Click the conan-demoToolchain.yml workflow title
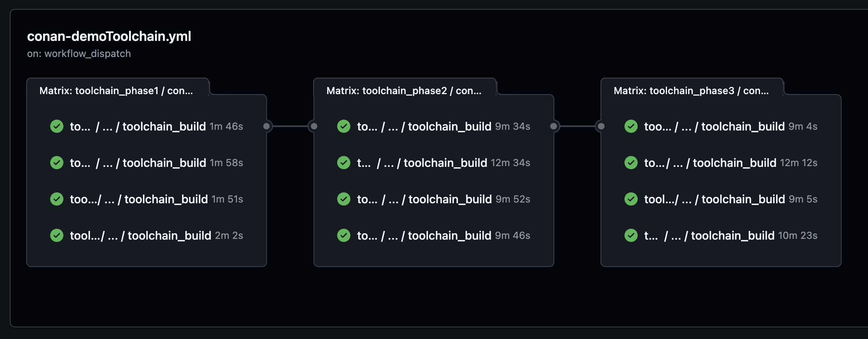The image size is (868, 339). (x=109, y=36)
